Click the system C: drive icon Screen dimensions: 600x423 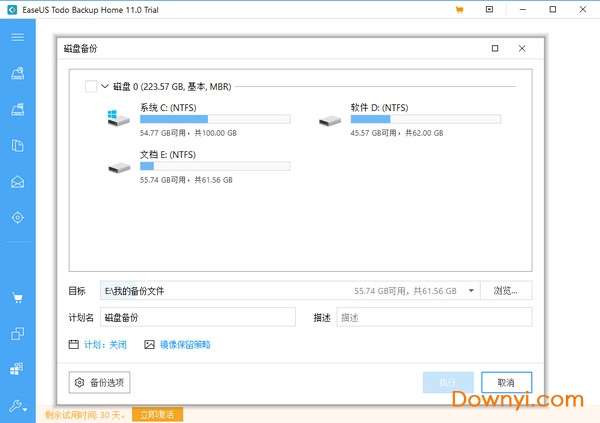(x=118, y=118)
